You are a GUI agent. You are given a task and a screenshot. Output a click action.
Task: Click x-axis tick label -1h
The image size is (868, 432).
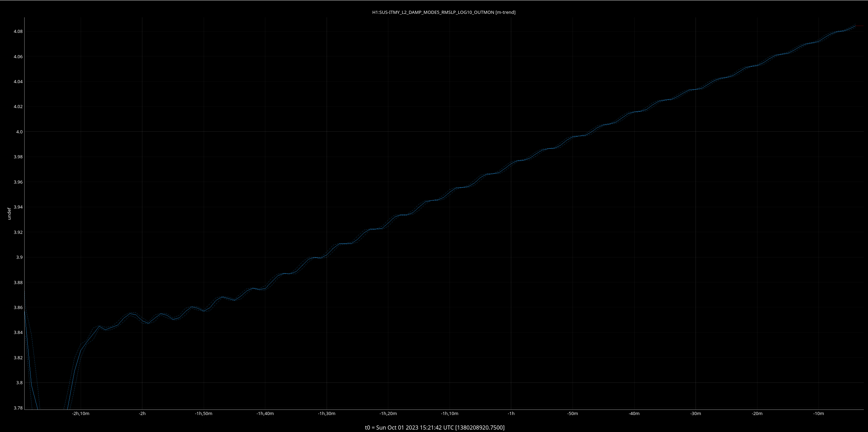tap(511, 414)
